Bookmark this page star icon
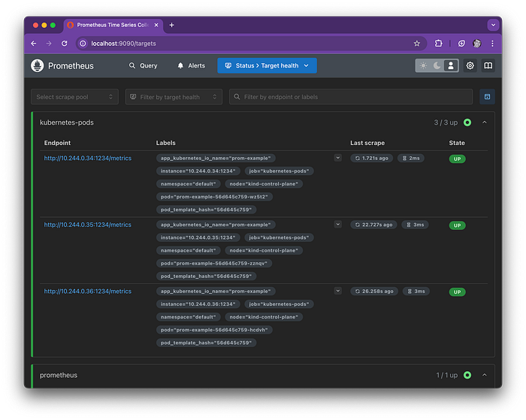This screenshot has height=420, width=526. (416, 44)
